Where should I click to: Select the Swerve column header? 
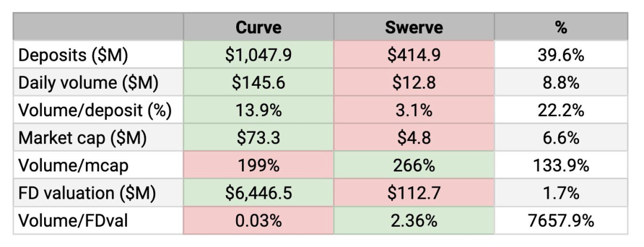tap(414, 27)
